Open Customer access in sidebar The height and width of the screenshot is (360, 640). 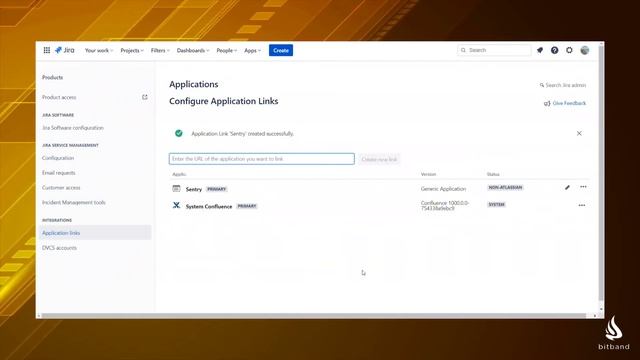point(61,188)
